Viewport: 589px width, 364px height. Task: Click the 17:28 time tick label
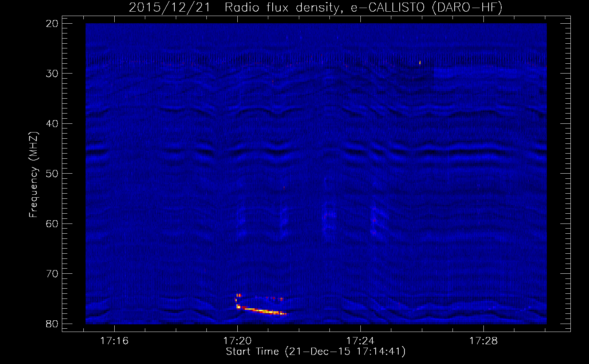tap(483, 341)
